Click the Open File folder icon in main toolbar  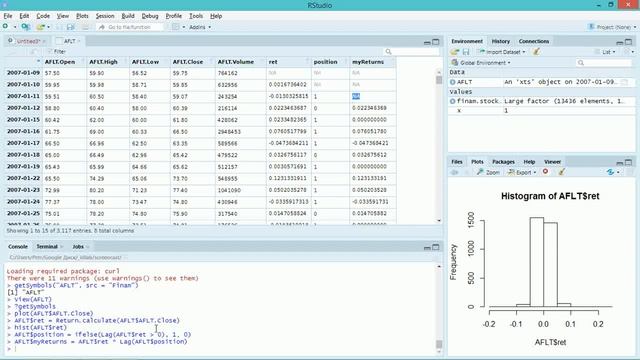(40, 27)
